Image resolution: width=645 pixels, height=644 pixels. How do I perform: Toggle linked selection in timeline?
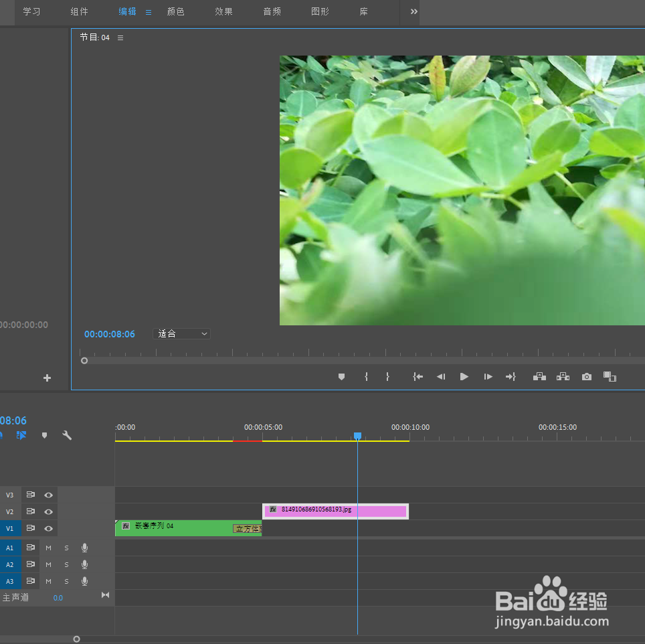tap(21, 435)
